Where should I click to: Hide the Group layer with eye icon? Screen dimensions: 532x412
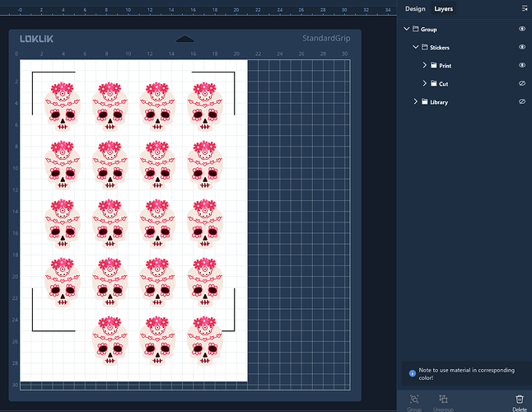(521, 29)
